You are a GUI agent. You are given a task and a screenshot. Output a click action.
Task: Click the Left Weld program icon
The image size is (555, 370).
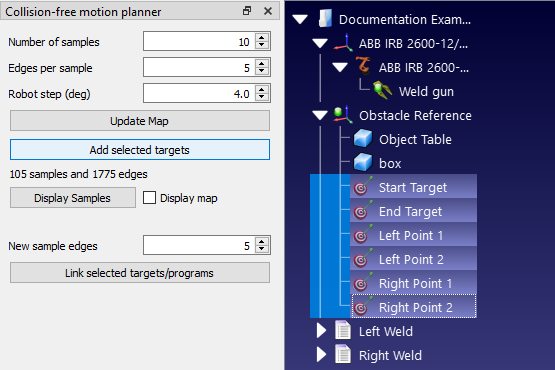(x=343, y=330)
